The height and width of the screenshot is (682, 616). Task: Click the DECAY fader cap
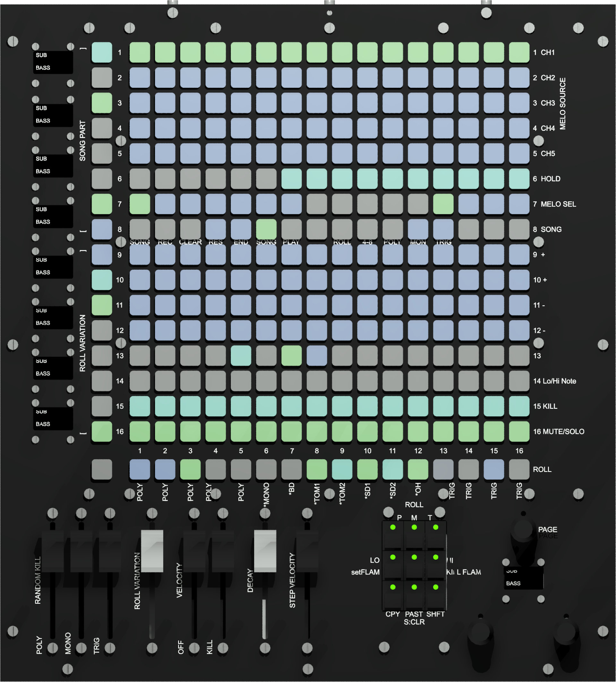(265, 551)
